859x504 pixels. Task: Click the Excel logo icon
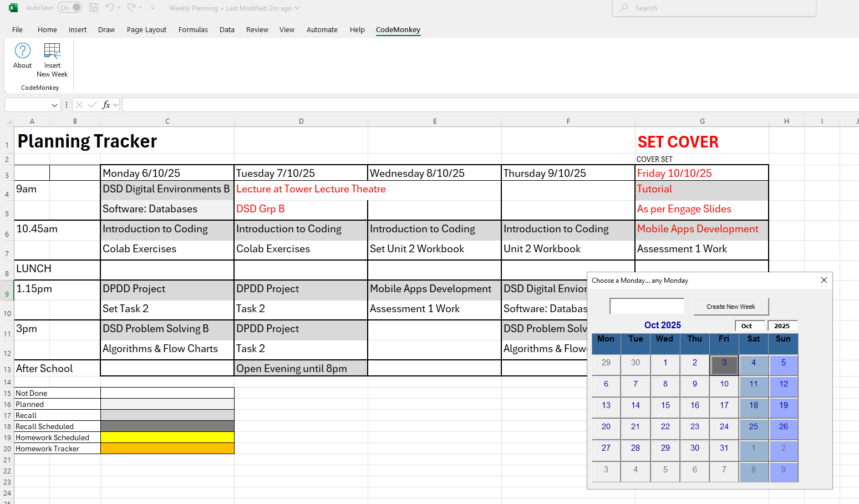[x=13, y=8]
